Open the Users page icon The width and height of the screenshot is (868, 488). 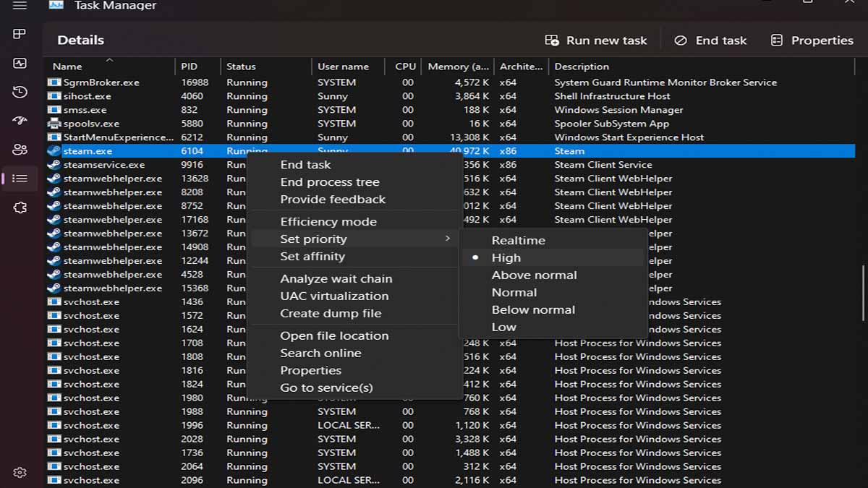click(x=19, y=150)
